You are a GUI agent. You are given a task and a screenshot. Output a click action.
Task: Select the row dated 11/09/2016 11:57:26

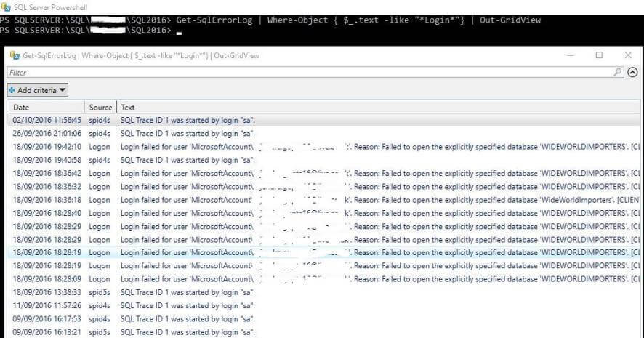pyautogui.click(x=324, y=305)
